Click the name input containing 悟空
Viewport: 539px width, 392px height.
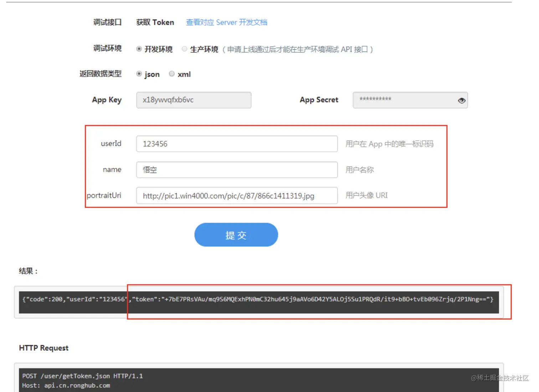coord(237,169)
